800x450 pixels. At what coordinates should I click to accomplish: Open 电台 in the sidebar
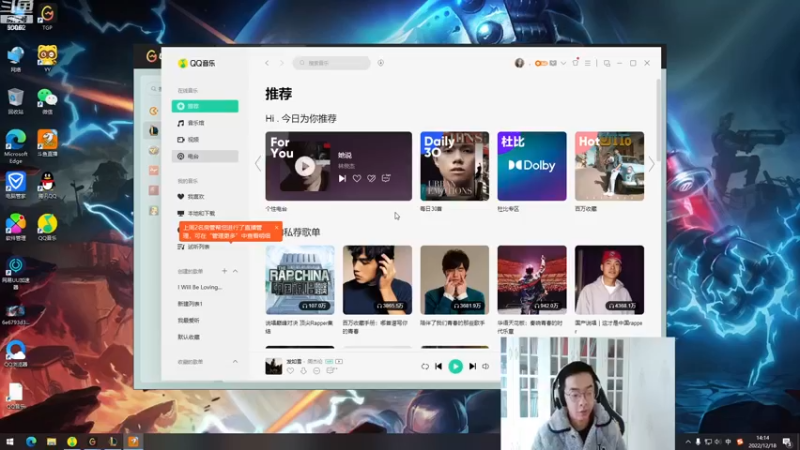[205, 156]
